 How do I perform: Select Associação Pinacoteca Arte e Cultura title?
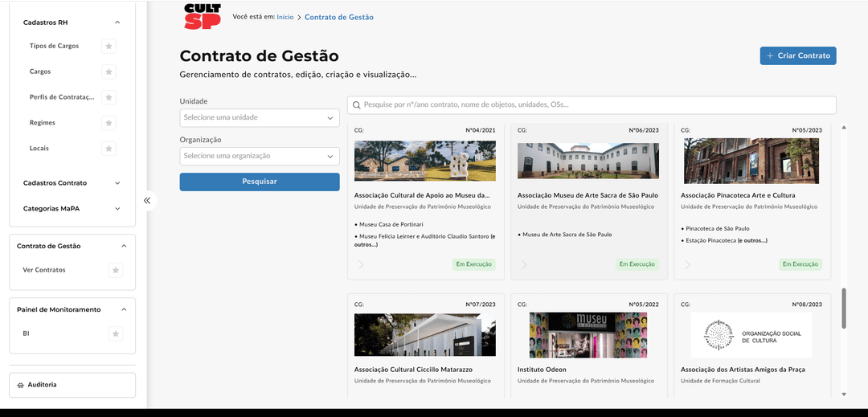[x=738, y=195]
